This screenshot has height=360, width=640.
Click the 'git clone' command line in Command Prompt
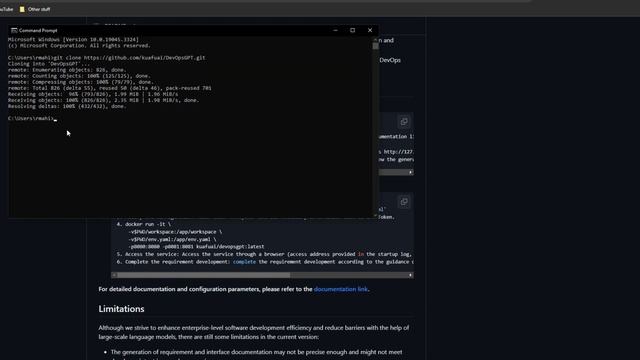(x=107, y=58)
